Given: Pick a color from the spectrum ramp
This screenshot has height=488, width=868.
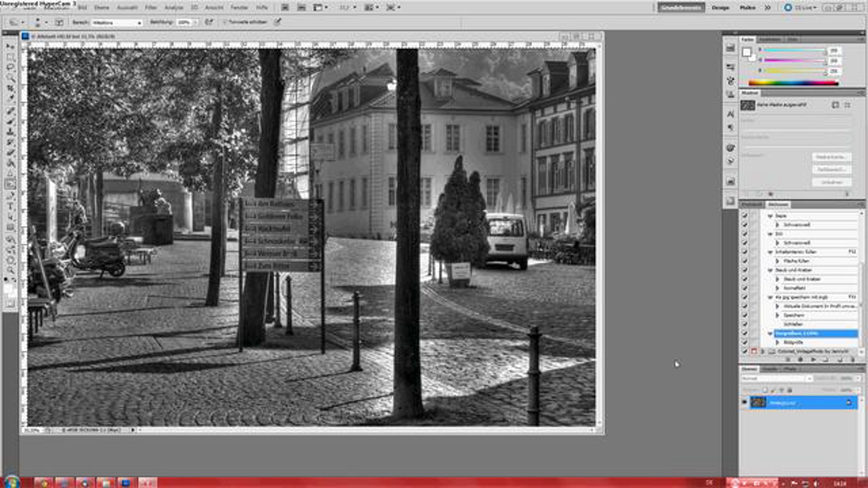Looking at the screenshot, I should 793,83.
